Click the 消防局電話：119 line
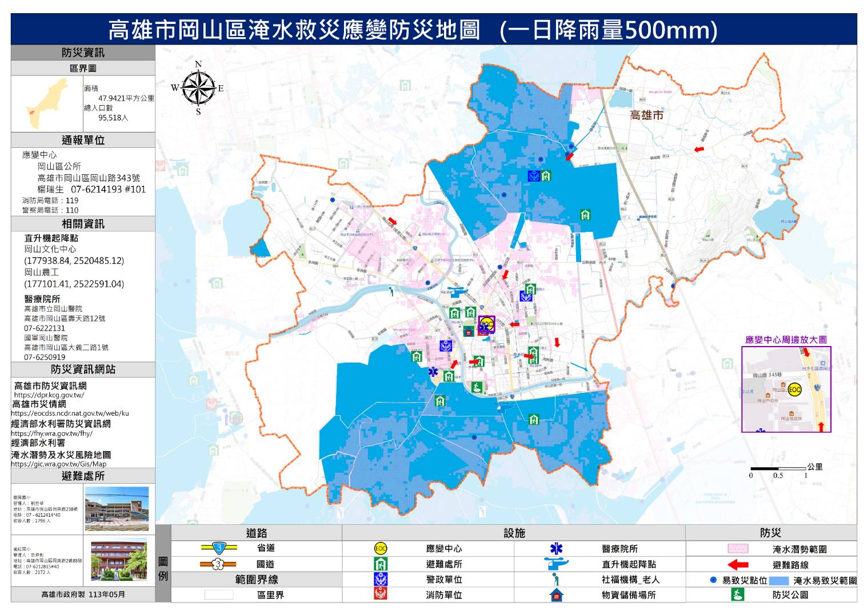The width and height of the screenshot is (868, 615). tap(50, 200)
